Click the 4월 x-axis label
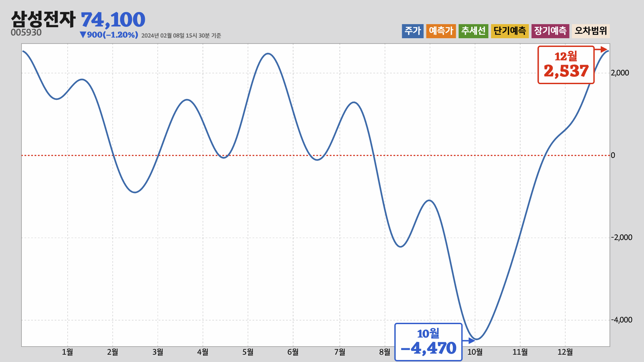The height and width of the screenshot is (362, 644). [x=203, y=352]
